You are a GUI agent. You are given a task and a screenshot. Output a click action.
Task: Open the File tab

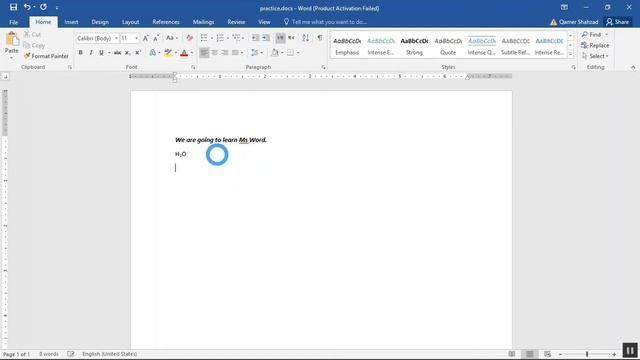[13, 22]
